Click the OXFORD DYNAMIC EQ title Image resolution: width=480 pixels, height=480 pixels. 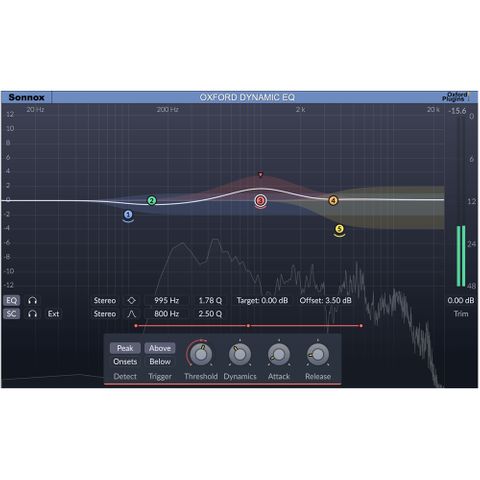pyautogui.click(x=247, y=97)
